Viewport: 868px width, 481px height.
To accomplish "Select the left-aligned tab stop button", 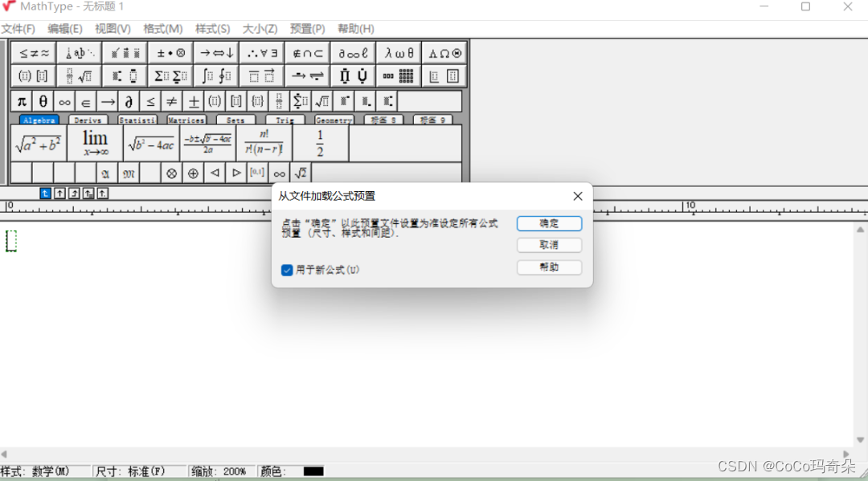I will click(45, 194).
